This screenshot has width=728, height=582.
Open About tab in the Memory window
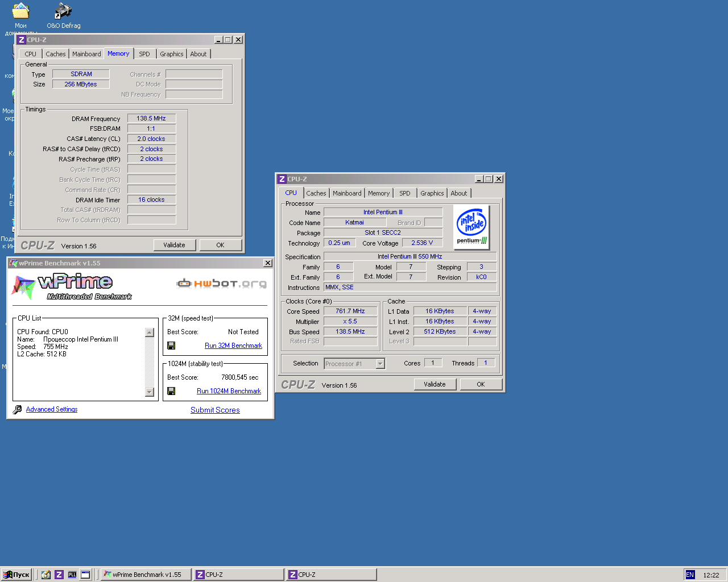(198, 54)
